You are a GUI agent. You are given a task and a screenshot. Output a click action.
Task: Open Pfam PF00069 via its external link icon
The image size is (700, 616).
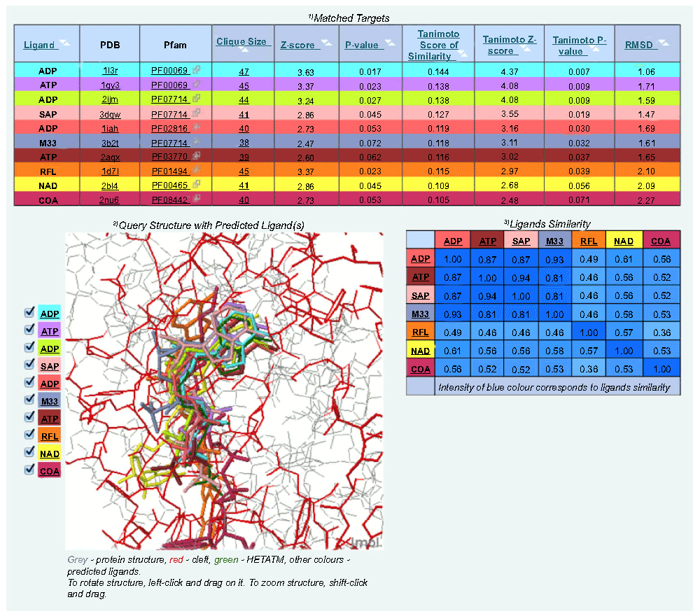click(197, 70)
